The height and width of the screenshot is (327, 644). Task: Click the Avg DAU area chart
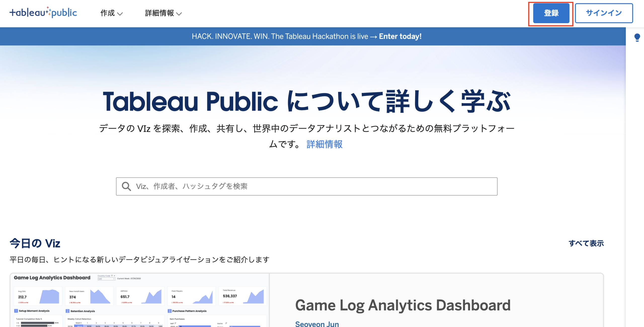point(49,297)
